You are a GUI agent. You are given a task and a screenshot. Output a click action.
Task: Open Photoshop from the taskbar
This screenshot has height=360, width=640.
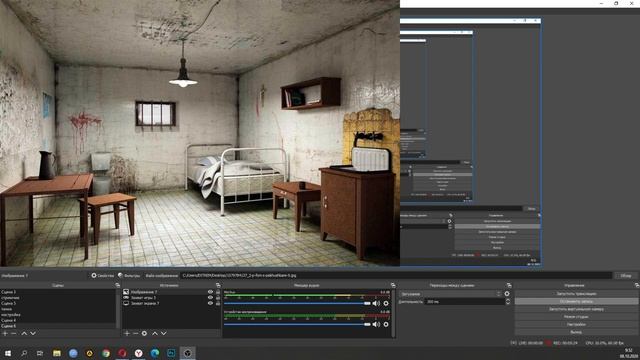coord(171,353)
